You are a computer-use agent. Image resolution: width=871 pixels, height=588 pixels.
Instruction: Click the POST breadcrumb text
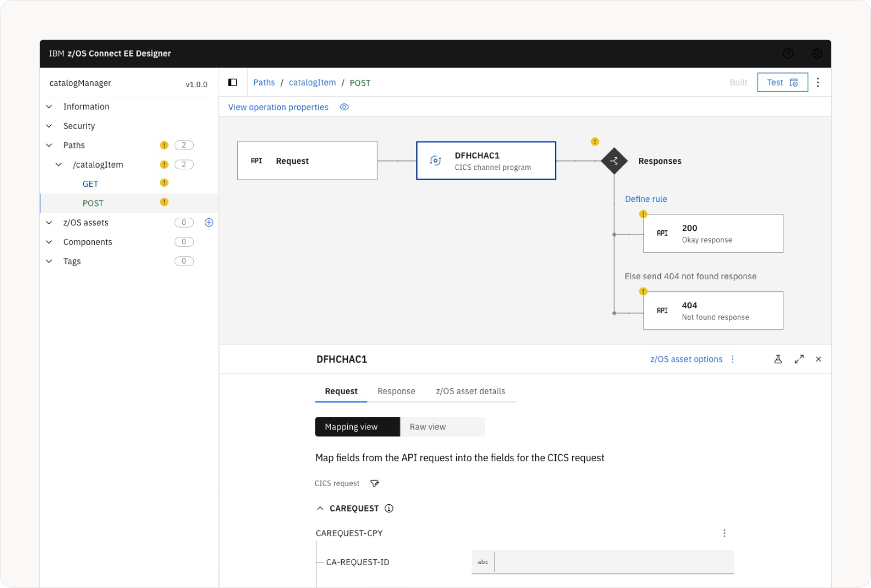point(360,83)
